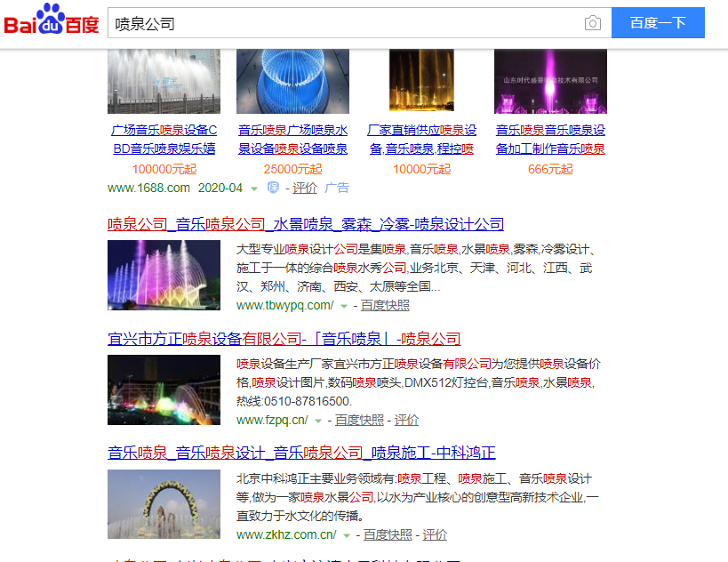
Task: Open www.zkhz.com.cn/ URL
Action: [286, 534]
